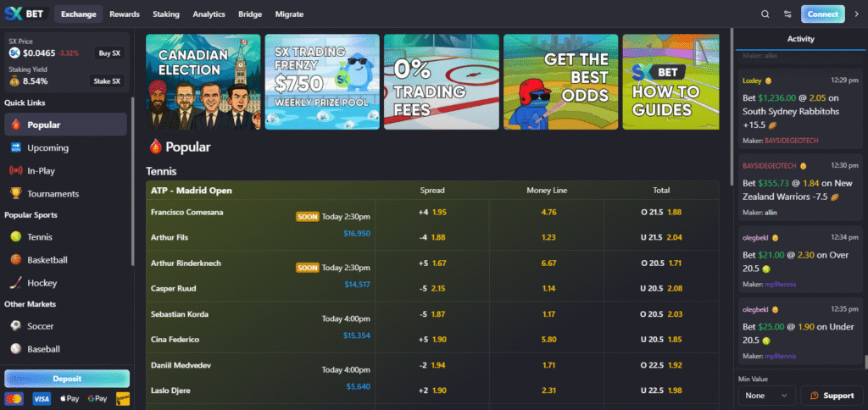
Task: Select the Hockey stick icon in sidebar
Action: tap(16, 283)
